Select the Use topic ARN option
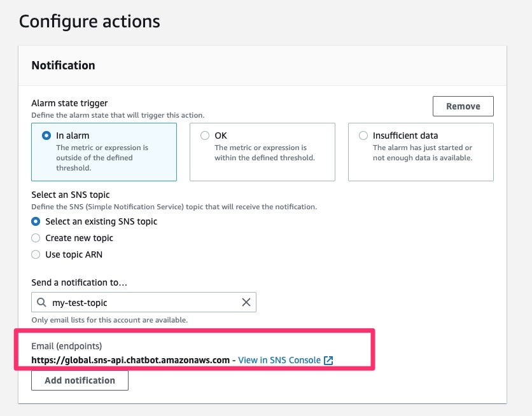The height and width of the screenshot is (416, 532). (x=36, y=254)
